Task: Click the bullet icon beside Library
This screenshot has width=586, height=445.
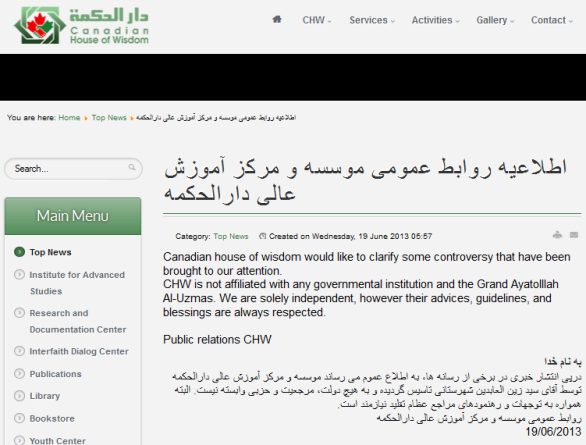Action: [x=19, y=396]
